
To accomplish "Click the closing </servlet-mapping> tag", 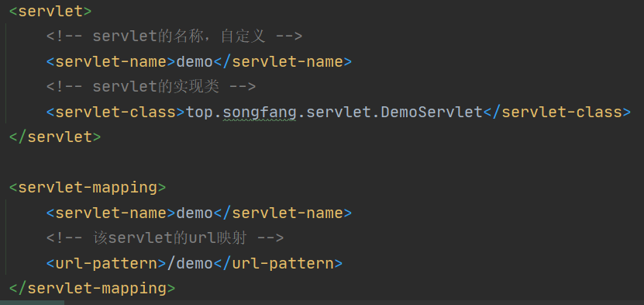I will [92, 289].
